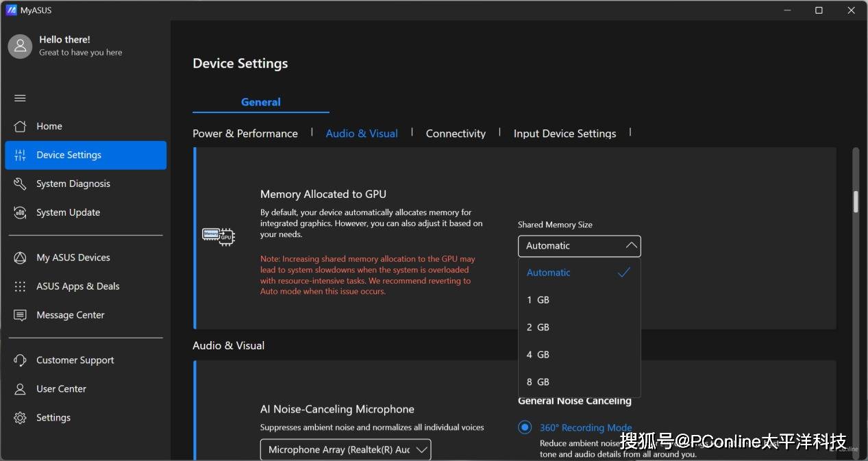Screen dimensions: 868x461
Task: Click the Memory Allocated to GPU heading
Action: pyautogui.click(x=323, y=194)
